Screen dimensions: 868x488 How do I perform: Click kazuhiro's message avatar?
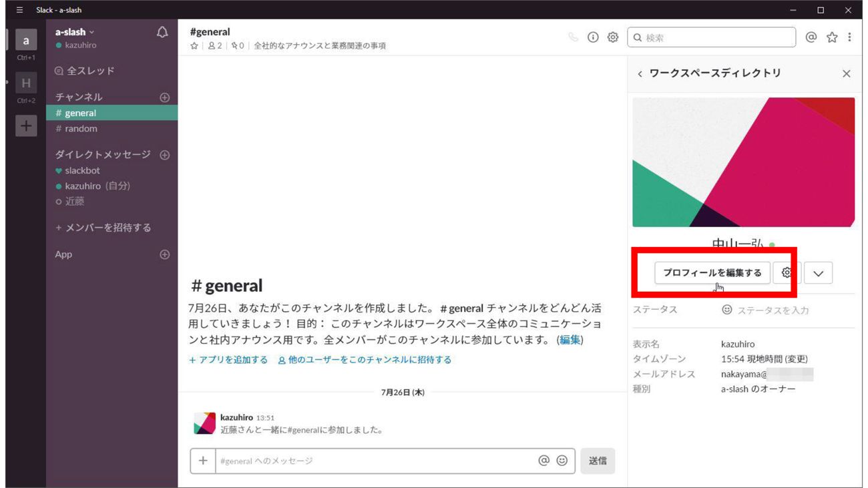[x=204, y=424]
